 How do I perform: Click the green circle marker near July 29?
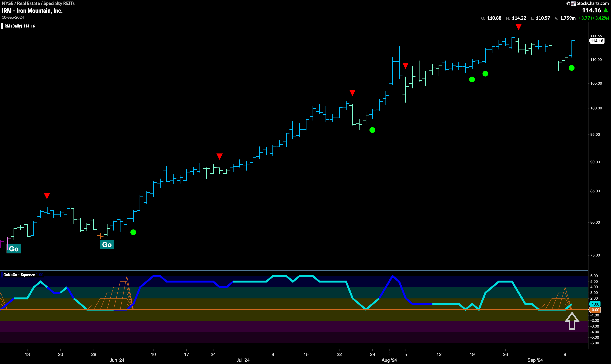(372, 130)
